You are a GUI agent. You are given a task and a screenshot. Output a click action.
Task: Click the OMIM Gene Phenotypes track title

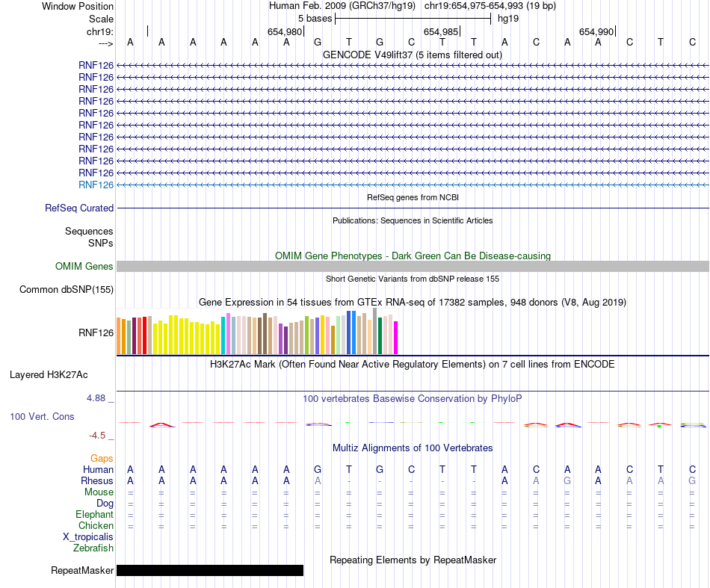413,256
